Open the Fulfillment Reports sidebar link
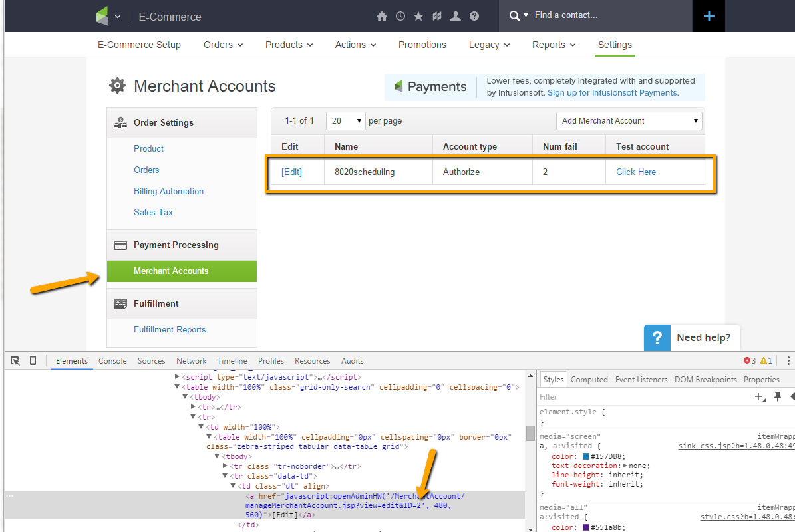Viewport: 795px width, 532px height. point(170,329)
